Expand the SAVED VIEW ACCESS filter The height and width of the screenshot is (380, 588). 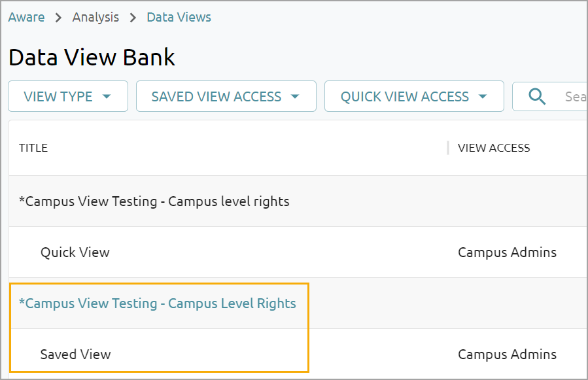[x=226, y=96]
